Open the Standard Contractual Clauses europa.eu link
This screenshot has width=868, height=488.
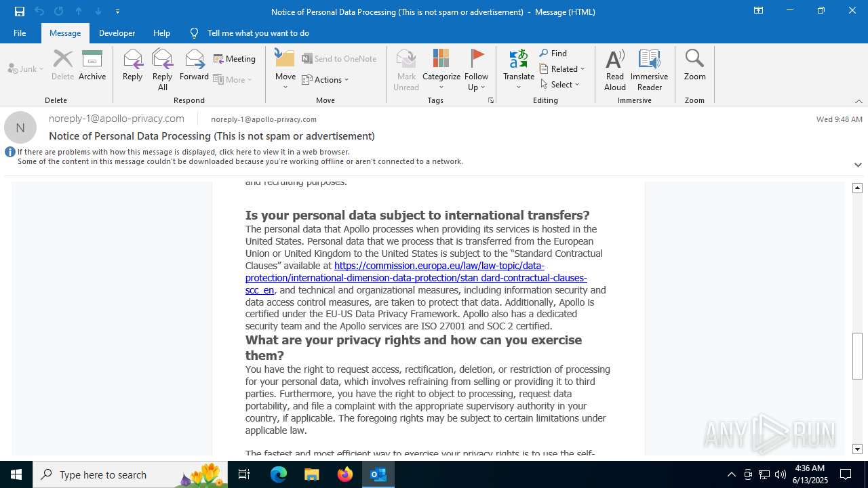(x=416, y=278)
